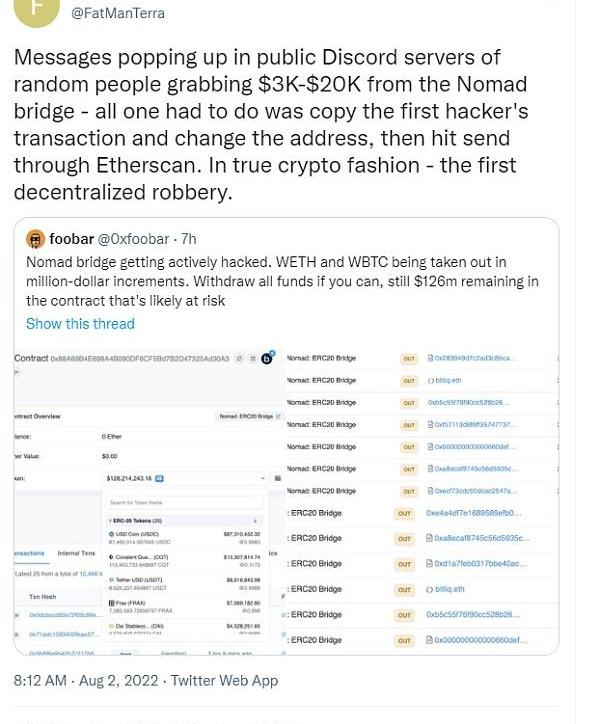Click foobar's small profile avatar
This screenshot has height=724, width=600.
[x=35, y=240]
